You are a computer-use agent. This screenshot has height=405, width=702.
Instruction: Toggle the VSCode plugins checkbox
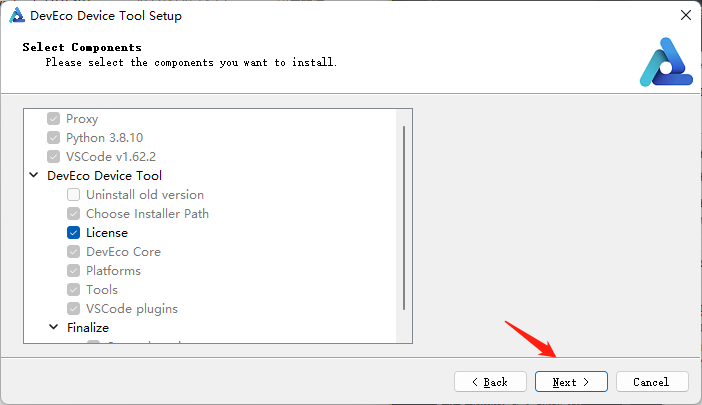73,309
